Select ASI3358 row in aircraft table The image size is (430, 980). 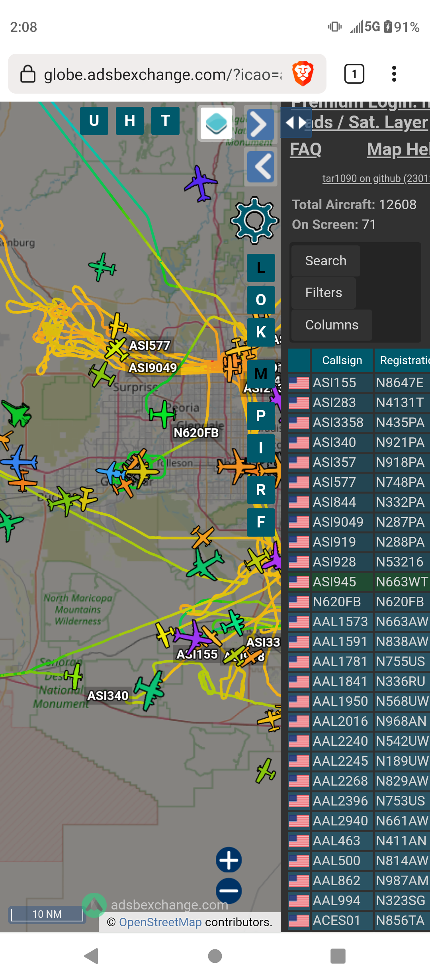tap(359, 422)
